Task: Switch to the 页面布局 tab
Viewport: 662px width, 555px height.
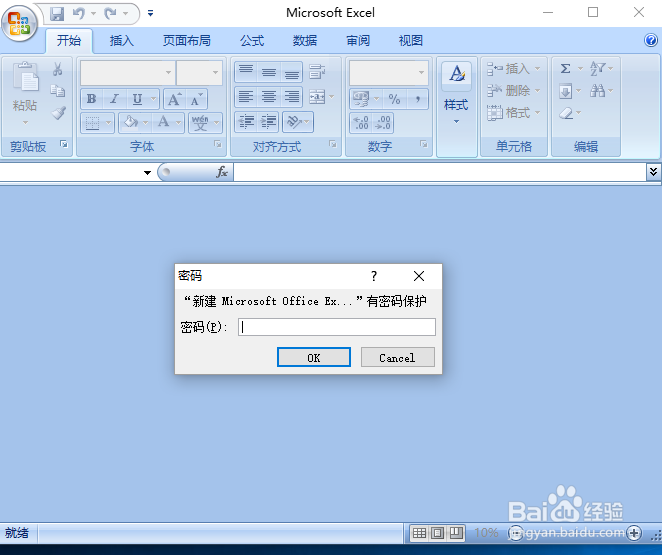Action: click(187, 41)
